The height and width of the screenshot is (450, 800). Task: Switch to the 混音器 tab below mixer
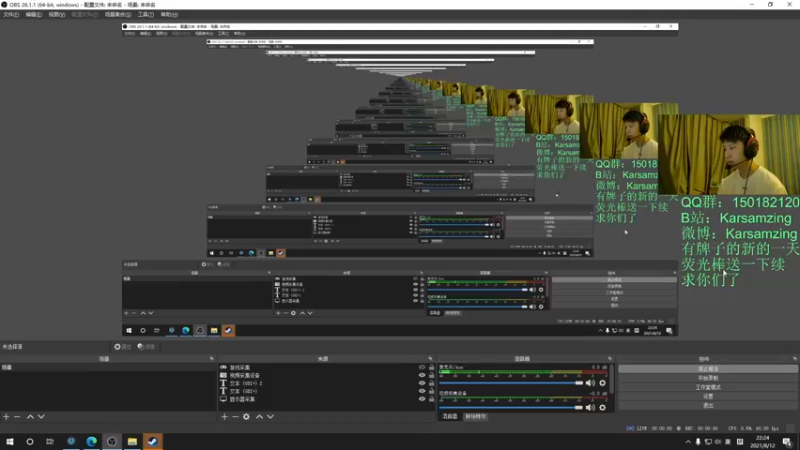449,417
